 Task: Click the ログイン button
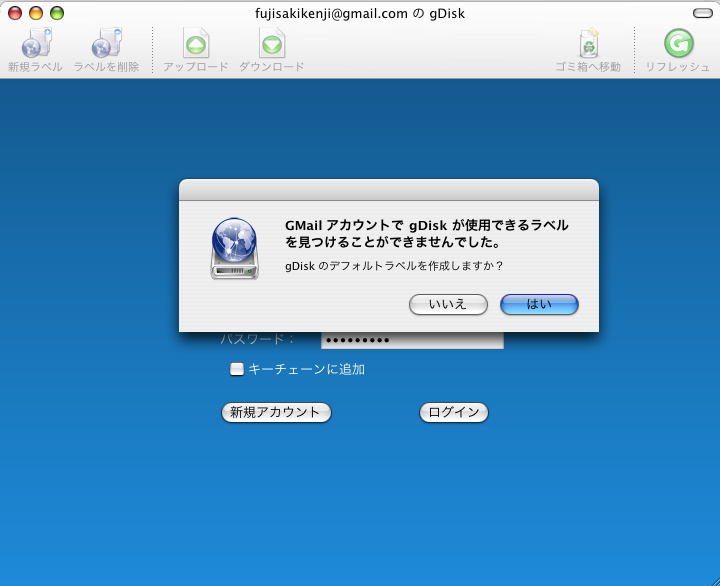click(x=454, y=412)
